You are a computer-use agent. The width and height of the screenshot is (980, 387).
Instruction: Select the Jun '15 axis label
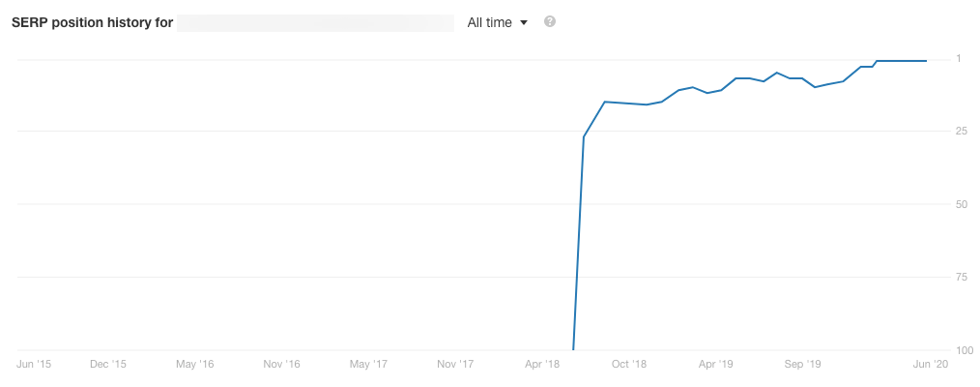[x=34, y=364]
